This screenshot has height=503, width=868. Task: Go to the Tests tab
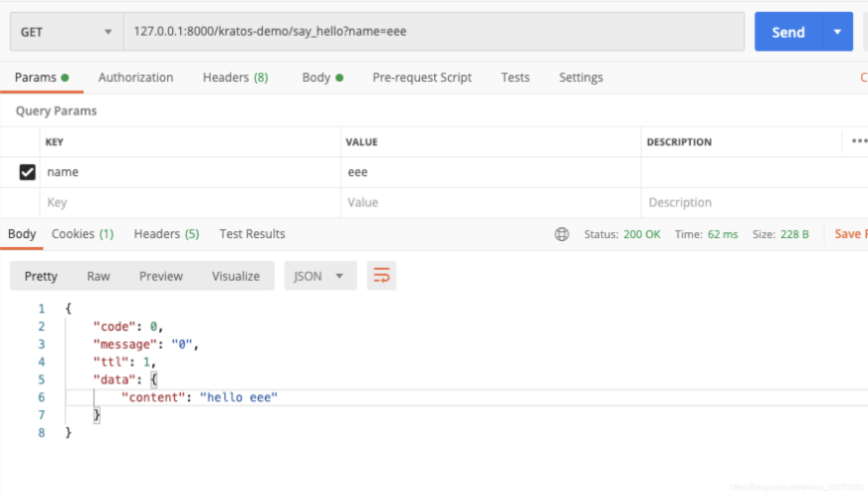click(515, 77)
